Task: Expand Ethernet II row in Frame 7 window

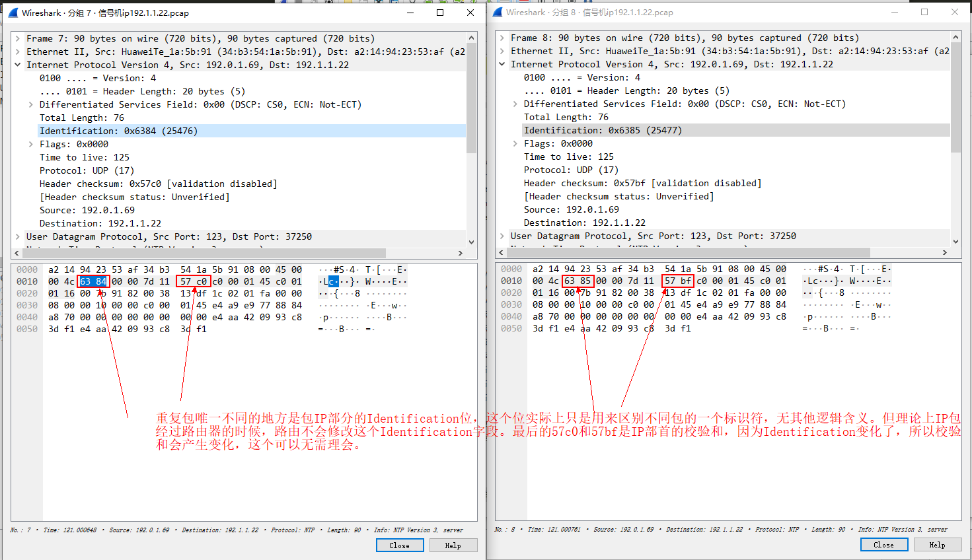Action: (x=18, y=52)
